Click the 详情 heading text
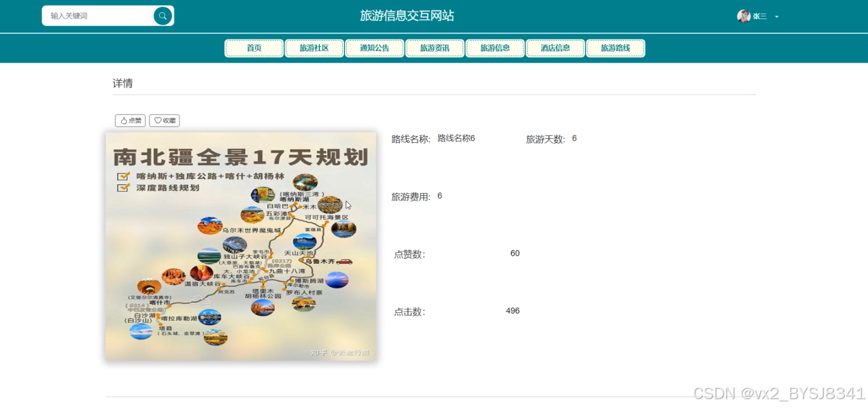 [122, 84]
